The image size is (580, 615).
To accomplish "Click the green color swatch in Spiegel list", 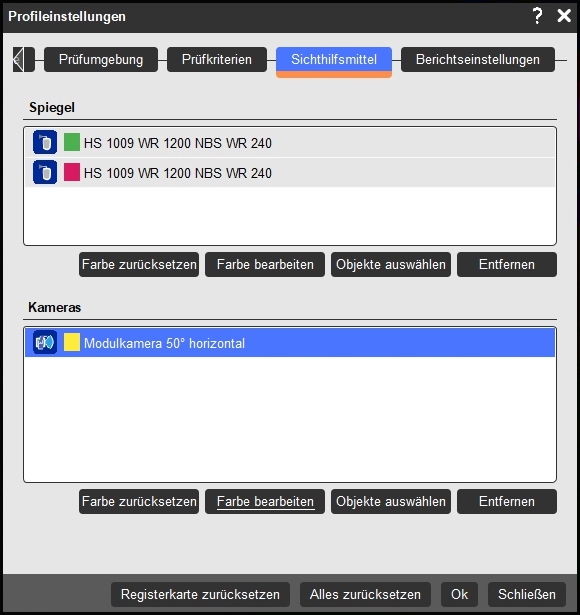I will click(72, 142).
